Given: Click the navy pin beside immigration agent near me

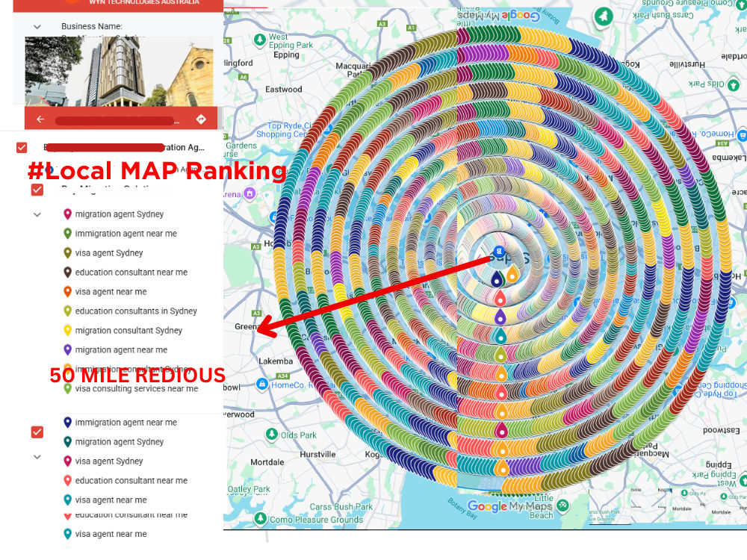Looking at the screenshot, I should (68, 423).
